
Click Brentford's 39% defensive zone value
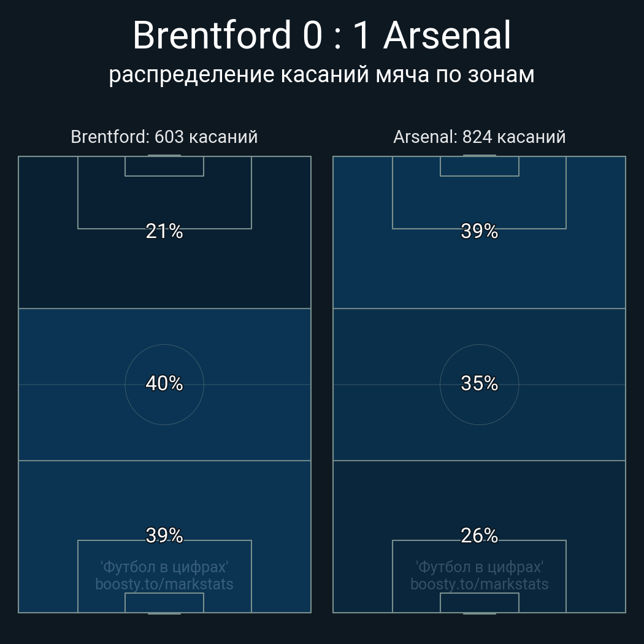point(164,535)
